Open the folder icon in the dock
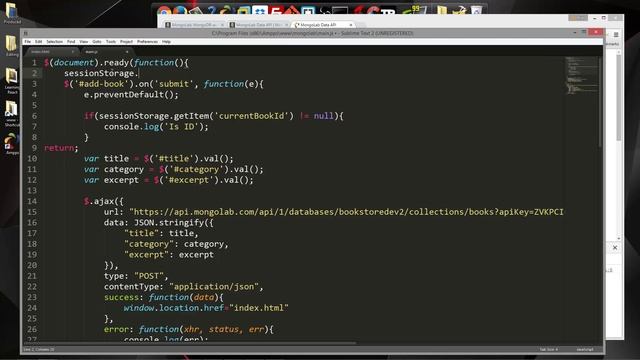 (x=442, y=10)
